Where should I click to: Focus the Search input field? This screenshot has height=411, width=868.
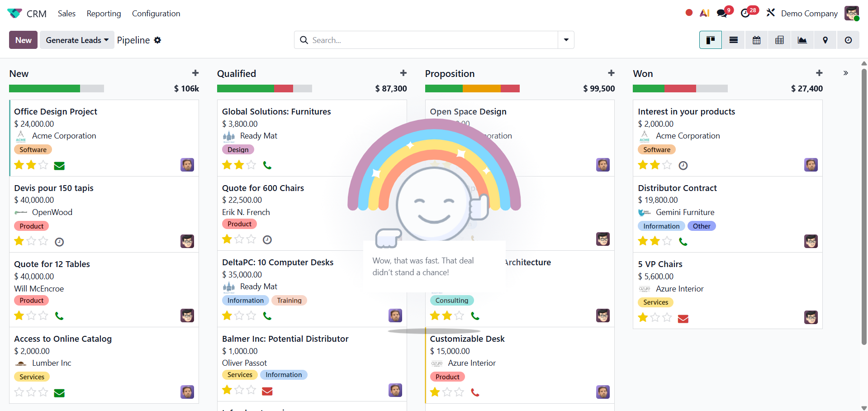pyautogui.click(x=433, y=40)
